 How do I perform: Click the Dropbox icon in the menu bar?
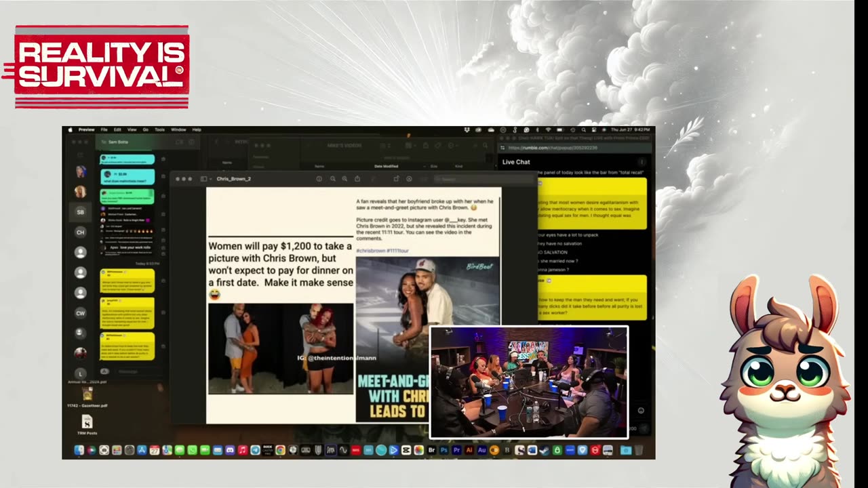coord(467,129)
